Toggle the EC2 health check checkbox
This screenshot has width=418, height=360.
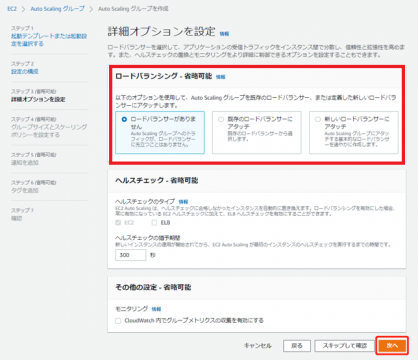point(118,223)
